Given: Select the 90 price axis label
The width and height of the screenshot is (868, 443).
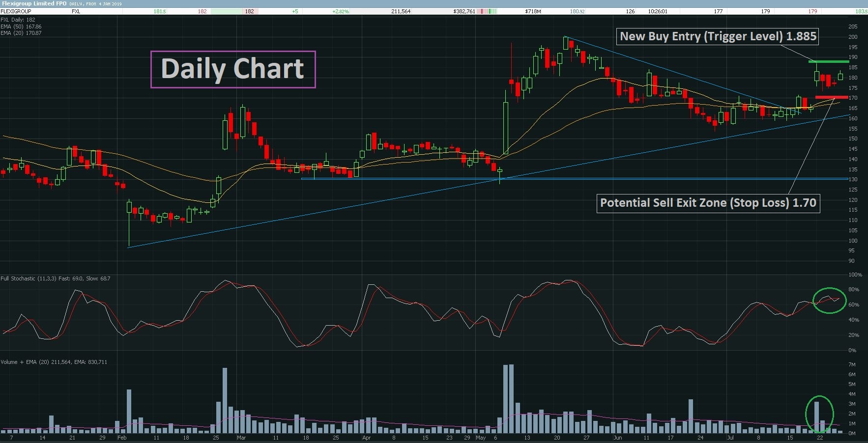Looking at the screenshot, I should tap(852, 261).
